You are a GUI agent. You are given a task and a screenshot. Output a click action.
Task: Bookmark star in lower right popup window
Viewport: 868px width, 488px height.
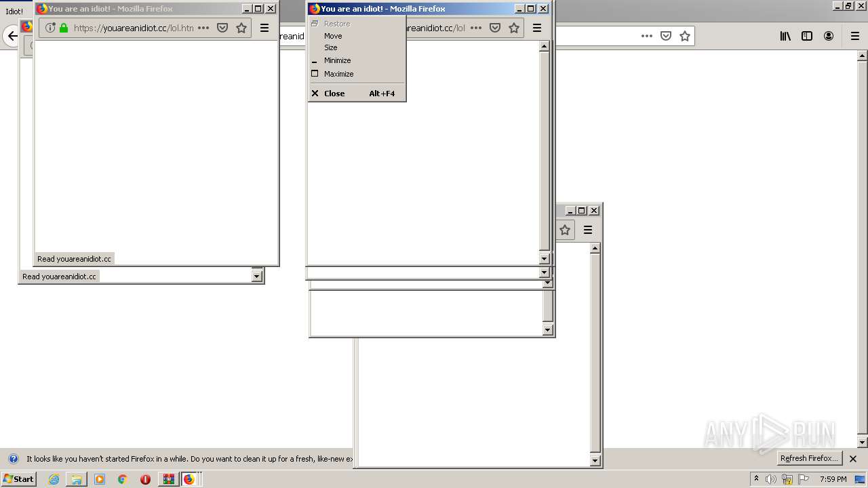tap(565, 230)
